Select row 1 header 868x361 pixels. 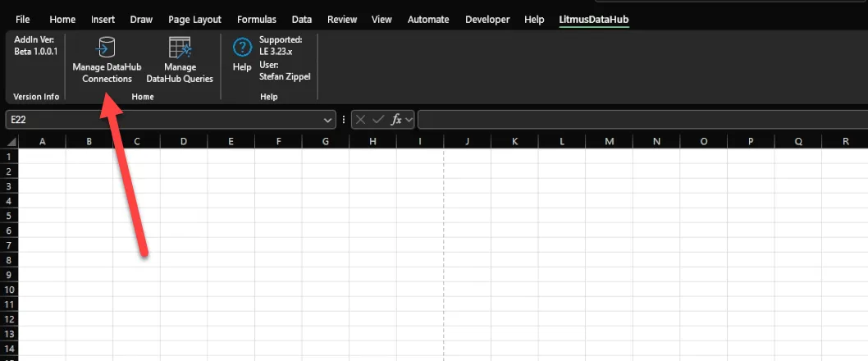[x=9, y=157]
